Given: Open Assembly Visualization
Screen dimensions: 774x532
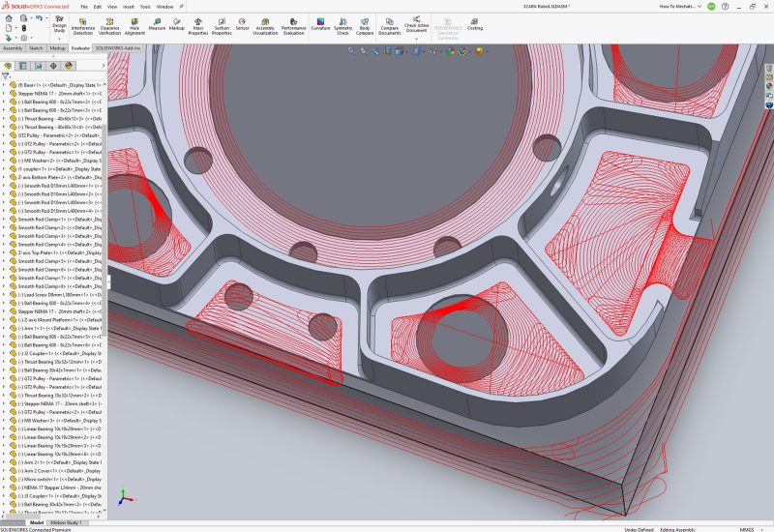Looking at the screenshot, I should point(265,26).
